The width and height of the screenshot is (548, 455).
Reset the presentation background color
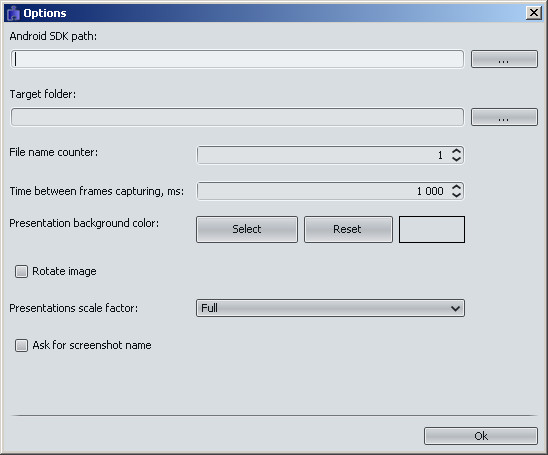pyautogui.click(x=348, y=229)
